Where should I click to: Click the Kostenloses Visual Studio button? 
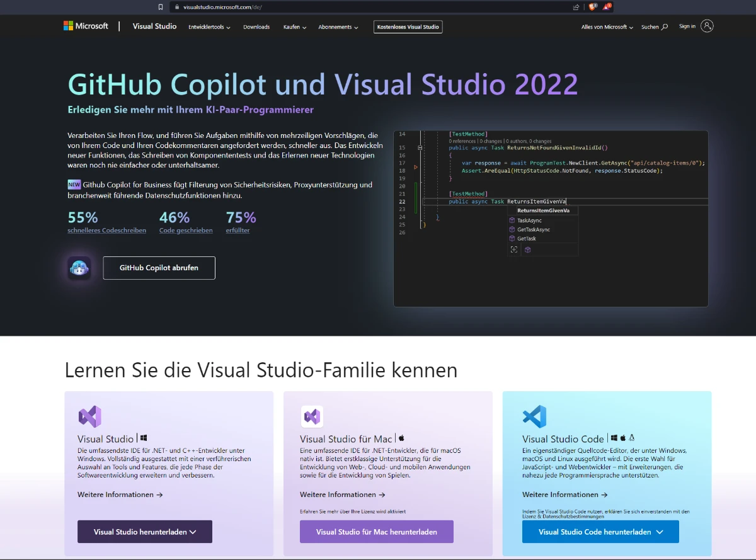point(408,27)
